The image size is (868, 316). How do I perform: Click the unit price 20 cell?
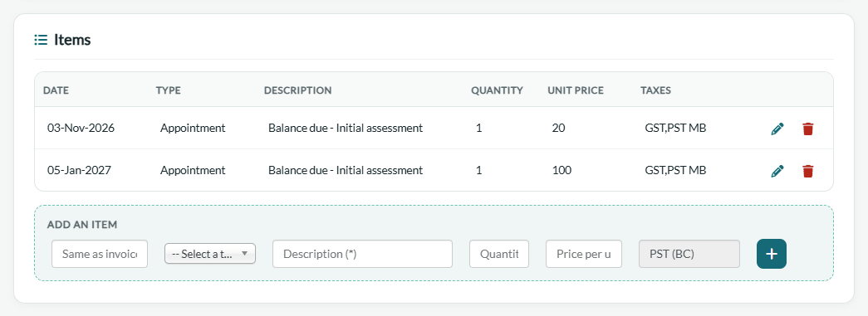point(558,129)
